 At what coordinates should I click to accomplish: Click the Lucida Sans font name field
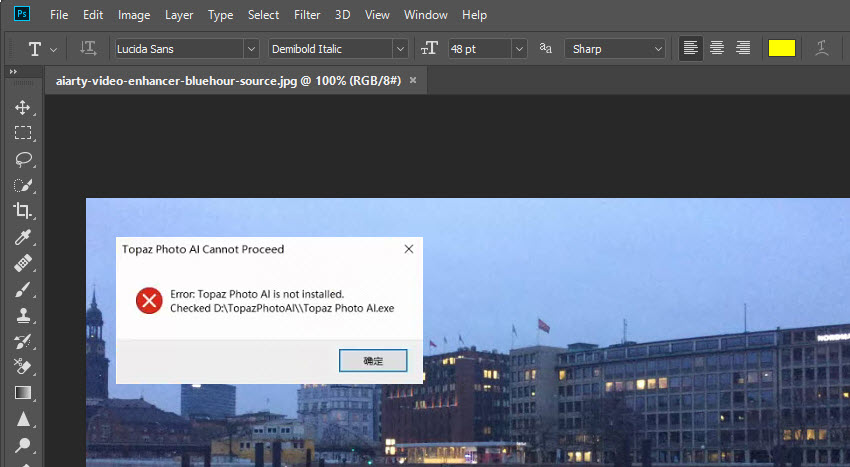pyautogui.click(x=179, y=49)
